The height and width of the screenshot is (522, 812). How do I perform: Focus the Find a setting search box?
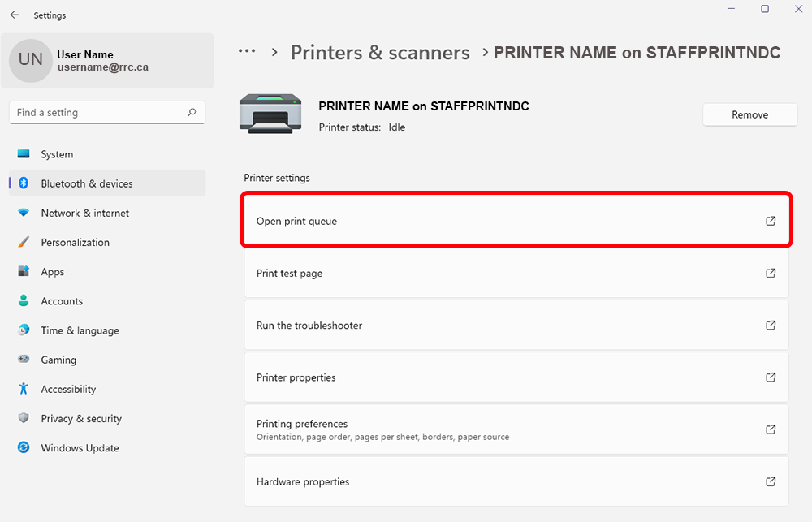(x=97, y=113)
